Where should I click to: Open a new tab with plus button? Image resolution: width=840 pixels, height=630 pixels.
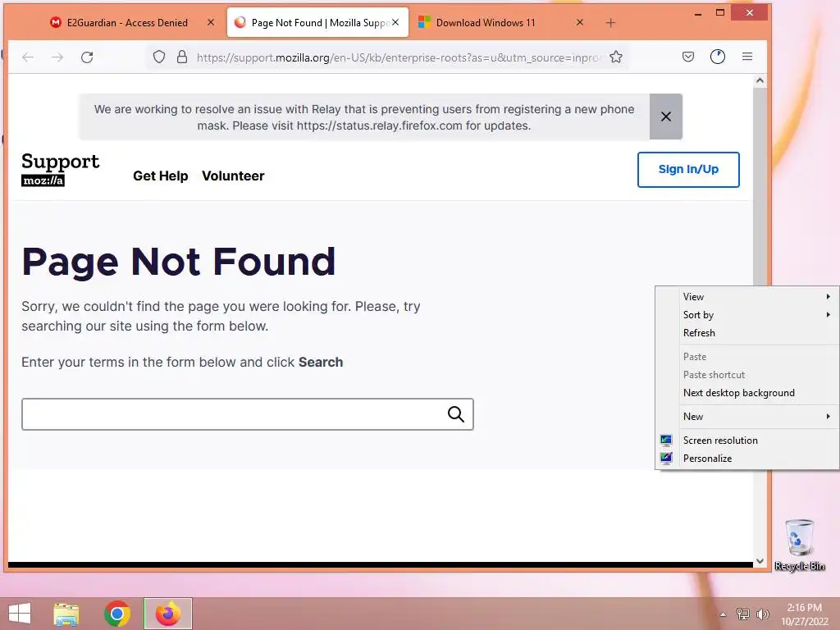pos(610,22)
